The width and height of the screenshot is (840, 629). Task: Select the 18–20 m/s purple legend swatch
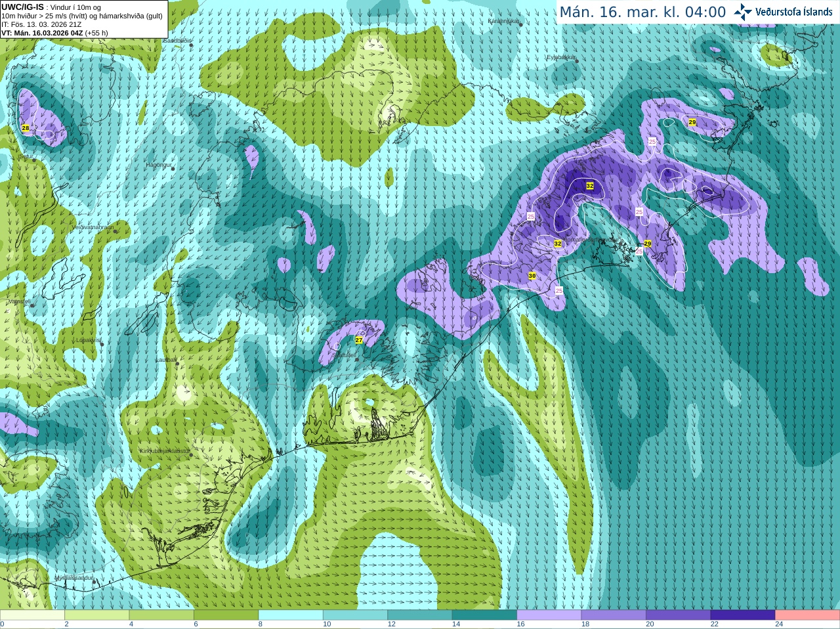pos(614,615)
